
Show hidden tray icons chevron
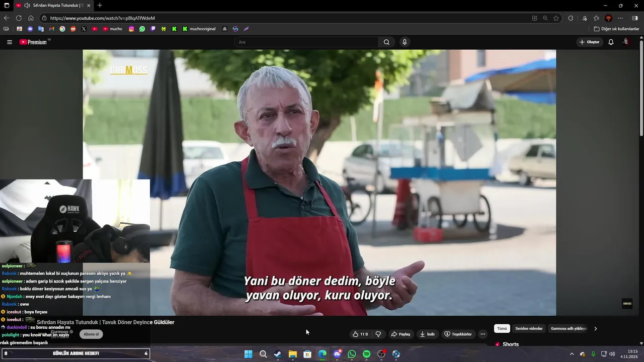(572, 354)
